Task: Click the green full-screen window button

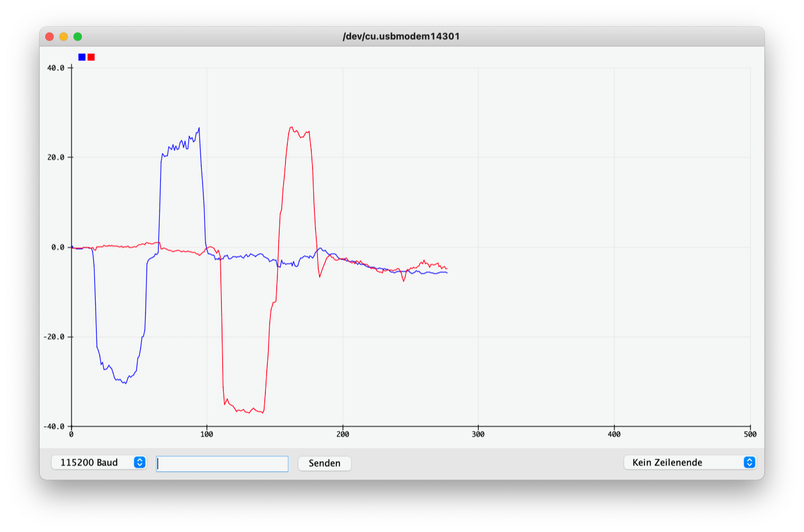Action: [x=78, y=36]
